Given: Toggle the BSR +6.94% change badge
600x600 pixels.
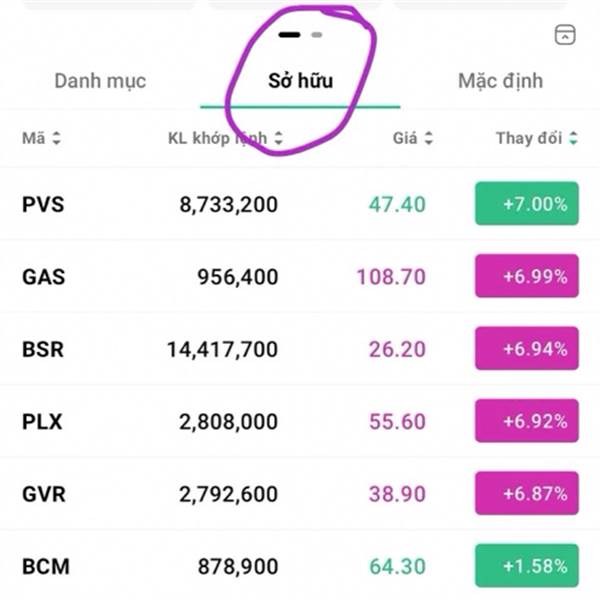Looking at the screenshot, I should point(526,349).
